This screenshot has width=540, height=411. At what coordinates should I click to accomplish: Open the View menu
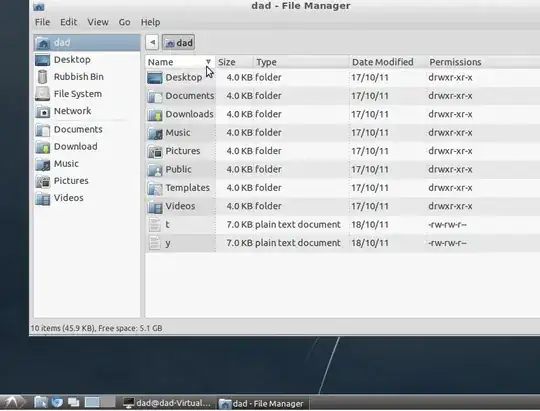pyautogui.click(x=98, y=22)
